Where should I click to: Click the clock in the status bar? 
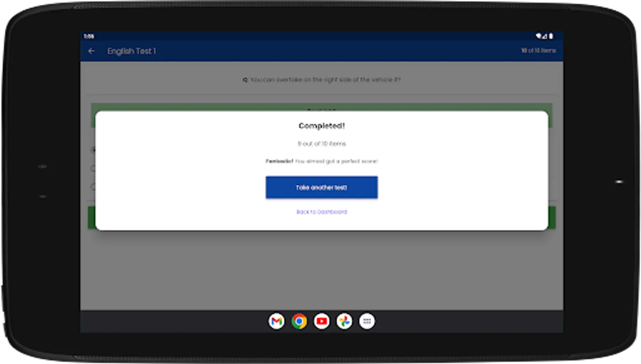click(89, 36)
